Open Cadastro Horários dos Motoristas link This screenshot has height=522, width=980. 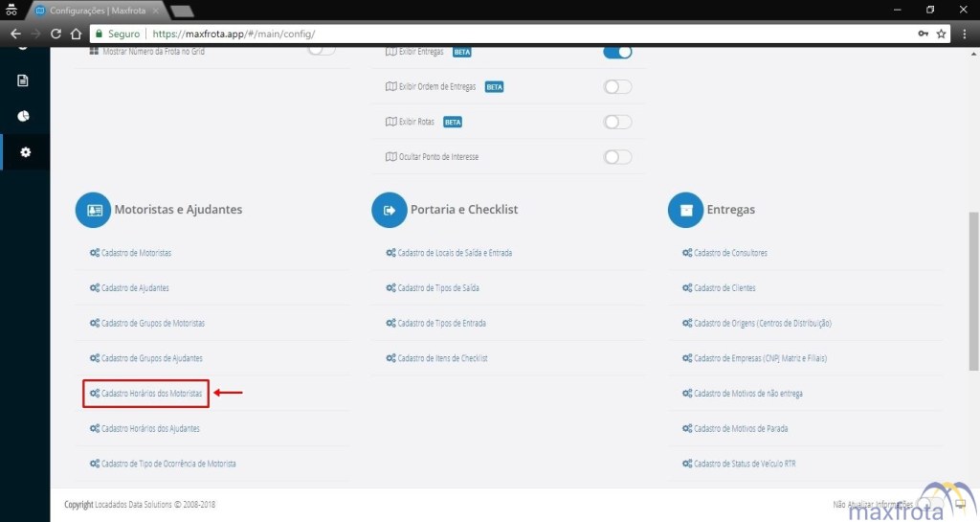151,394
